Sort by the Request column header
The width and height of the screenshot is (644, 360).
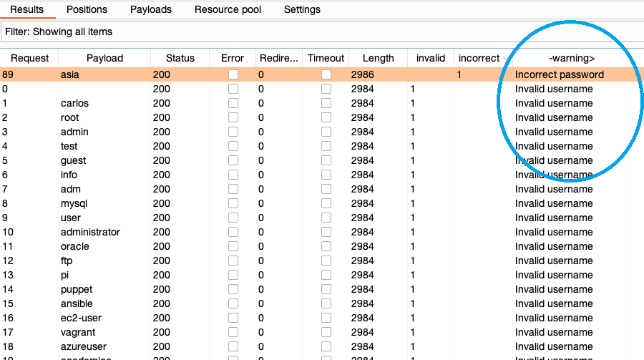tap(29, 58)
